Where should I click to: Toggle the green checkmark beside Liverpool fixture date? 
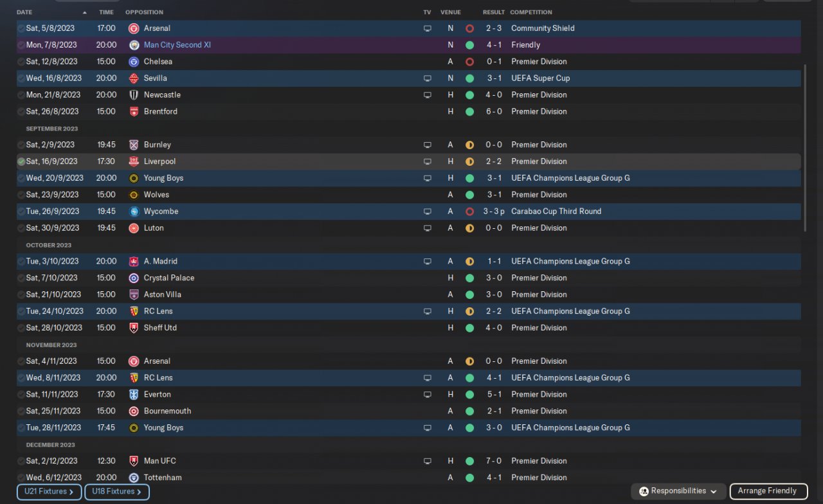tap(21, 161)
